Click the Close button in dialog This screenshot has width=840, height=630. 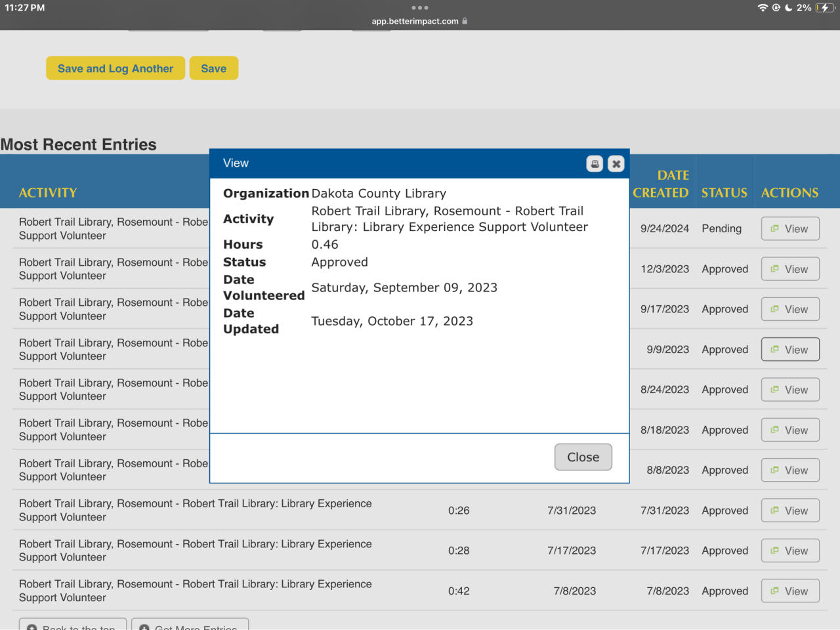pyautogui.click(x=583, y=457)
